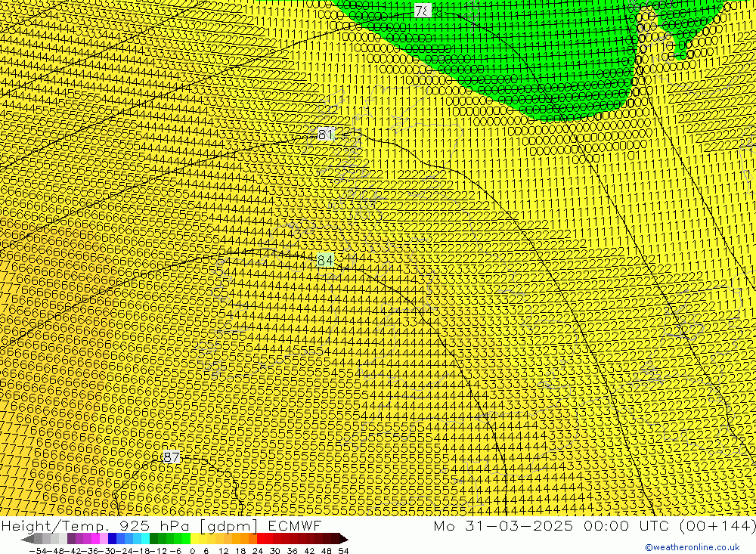Click the 78 contour label at top
Image resolution: width=756 pixels, height=554 pixels.
click(423, 11)
